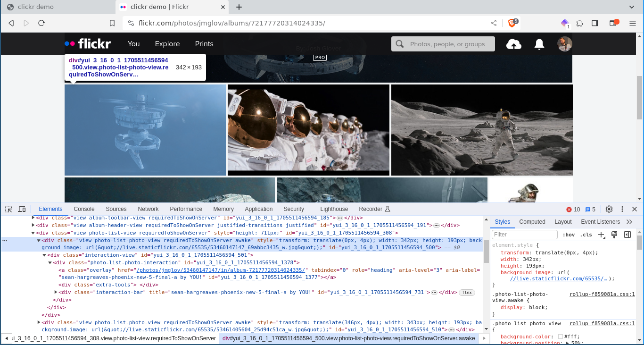
Task: Bookmark this page
Action: [x=112, y=23]
